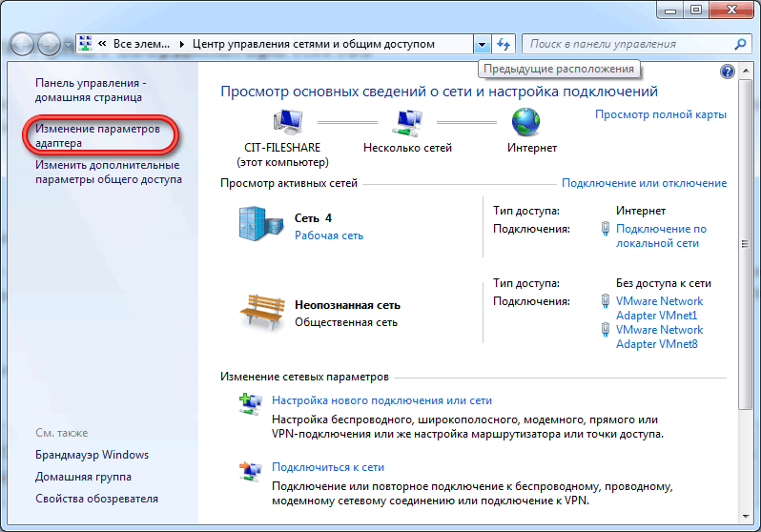Click the control panel icon in address bar

86,44
